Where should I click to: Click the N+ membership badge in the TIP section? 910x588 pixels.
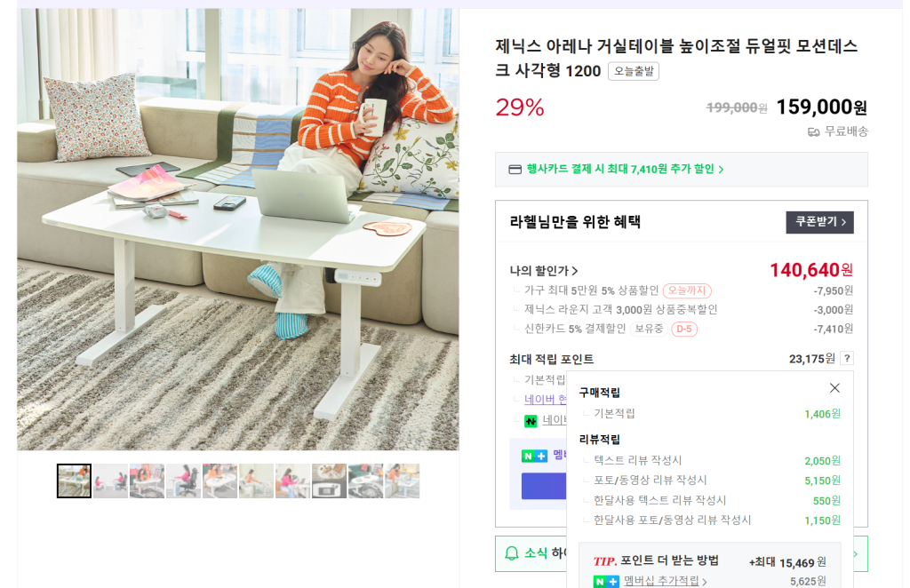pyautogui.click(x=606, y=581)
